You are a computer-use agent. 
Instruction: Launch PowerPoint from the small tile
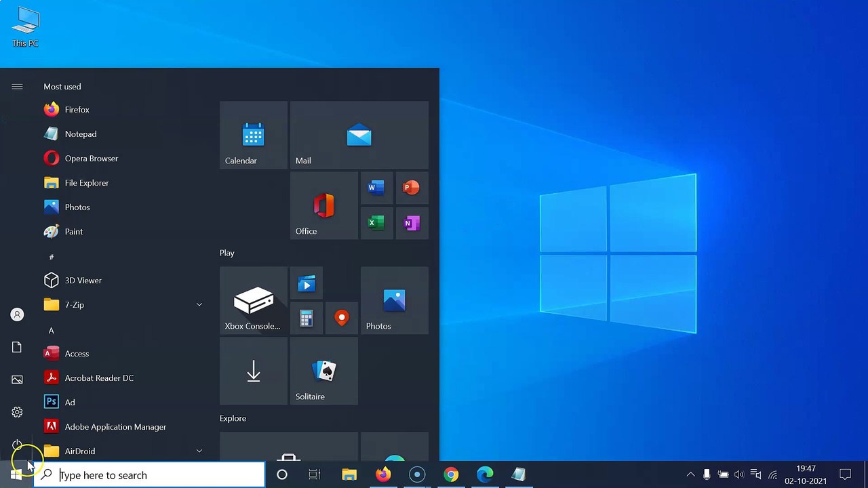[x=412, y=188]
